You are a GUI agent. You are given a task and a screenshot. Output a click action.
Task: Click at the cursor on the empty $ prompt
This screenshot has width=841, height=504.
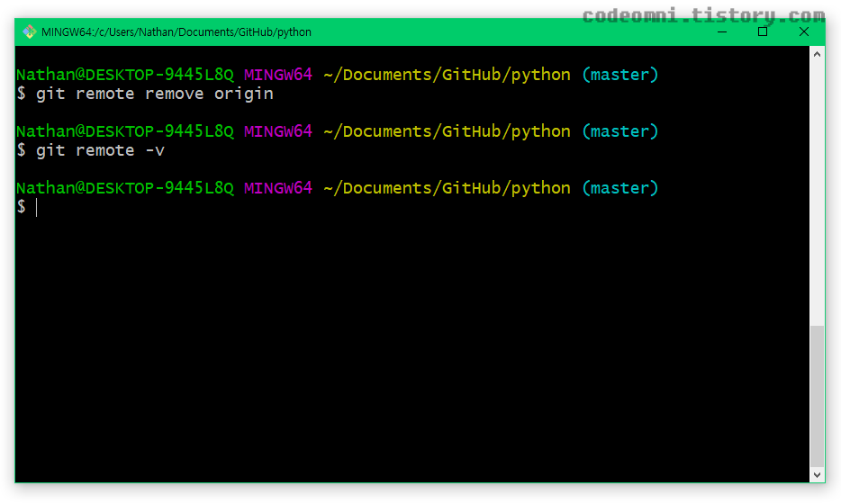(x=37, y=207)
